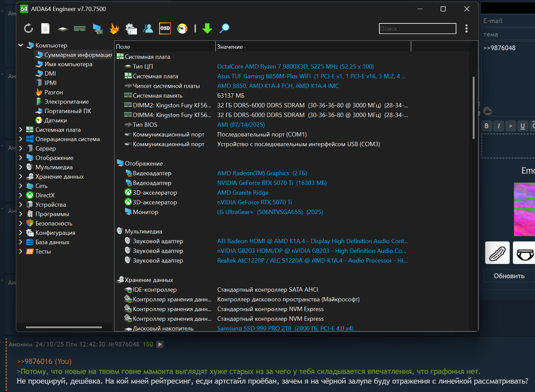This screenshot has height=392, width=535.
Task: Expand the Системная плата tree node
Action: tap(21, 129)
